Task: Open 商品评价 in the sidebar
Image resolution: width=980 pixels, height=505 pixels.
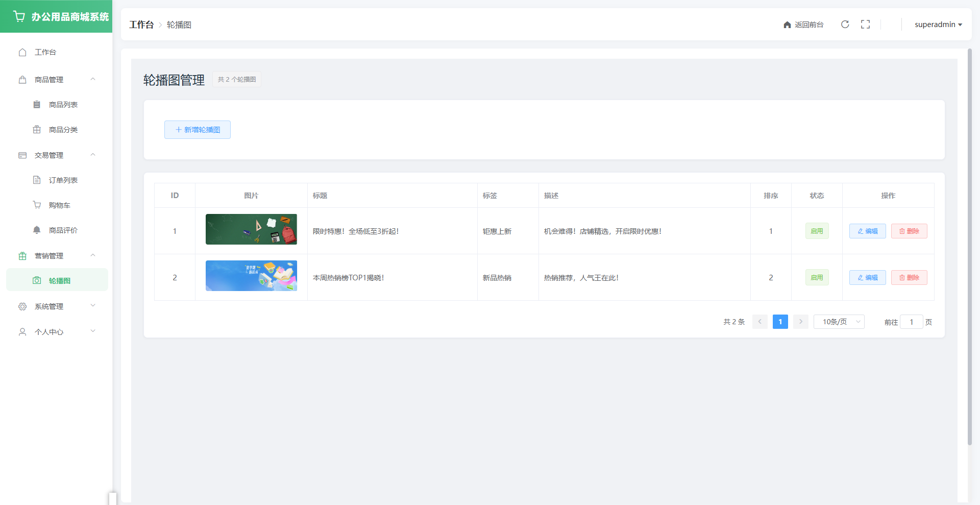Action: (x=63, y=230)
